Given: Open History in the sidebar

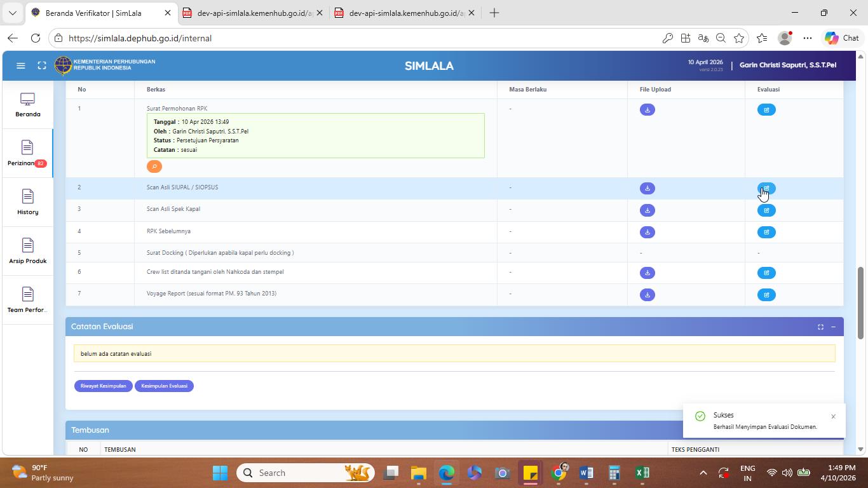Looking at the screenshot, I should (27, 203).
